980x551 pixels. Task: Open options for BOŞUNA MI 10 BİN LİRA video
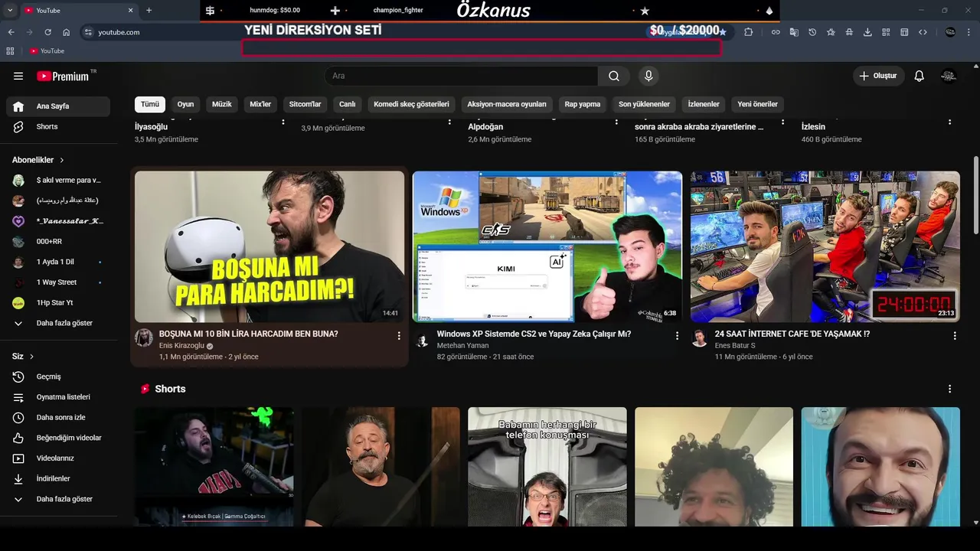[x=399, y=335]
